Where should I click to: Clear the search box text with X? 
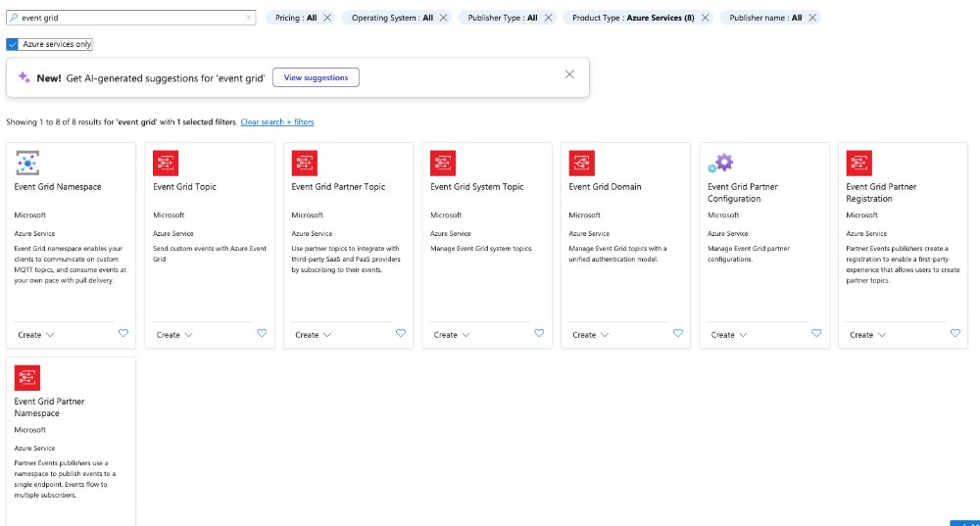pos(248,18)
